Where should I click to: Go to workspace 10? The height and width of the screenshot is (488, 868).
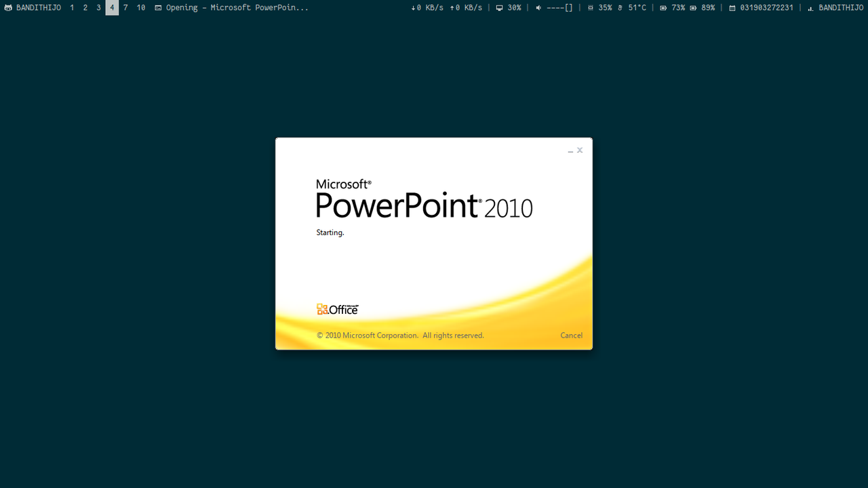point(141,7)
